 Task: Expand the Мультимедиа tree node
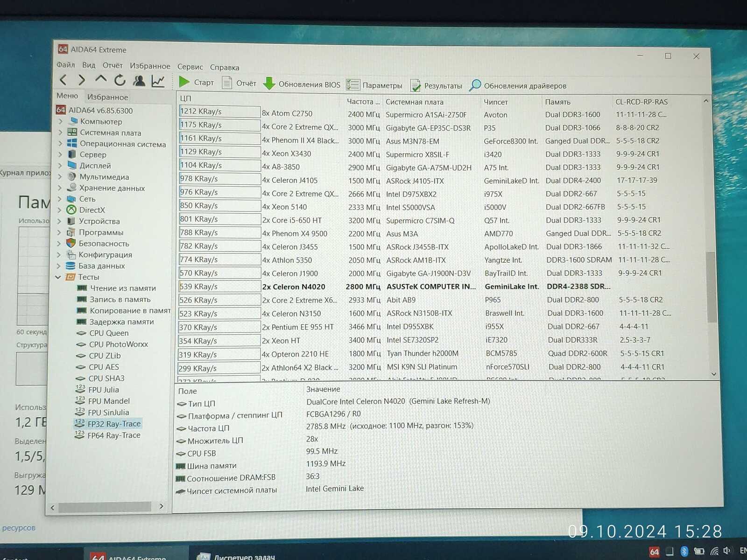point(60,177)
